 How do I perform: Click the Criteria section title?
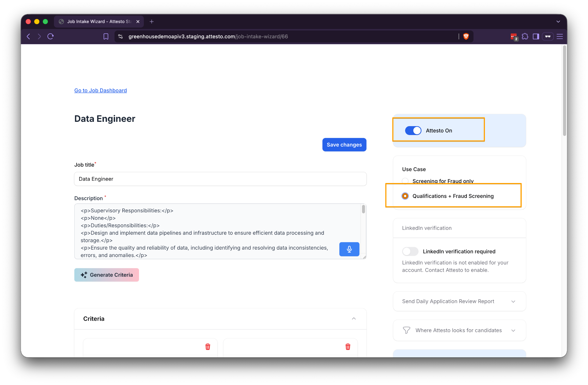point(94,319)
